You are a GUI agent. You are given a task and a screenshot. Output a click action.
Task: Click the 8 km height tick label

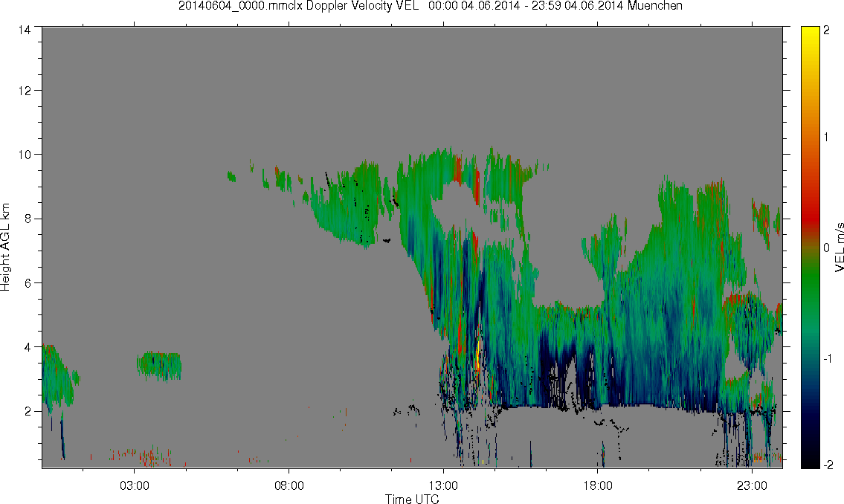click(27, 219)
